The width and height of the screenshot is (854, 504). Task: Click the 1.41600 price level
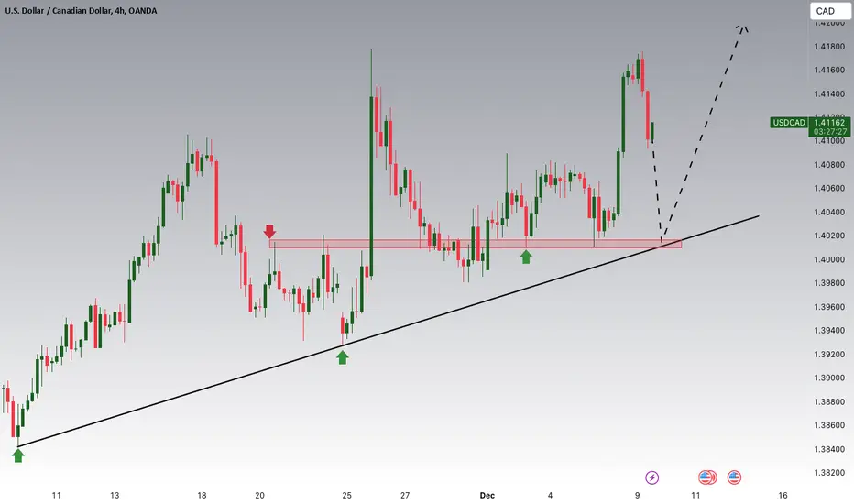click(x=829, y=70)
